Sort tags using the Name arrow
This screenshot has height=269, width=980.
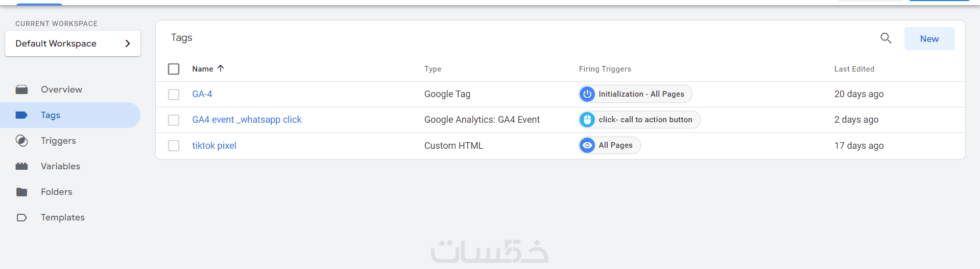221,69
